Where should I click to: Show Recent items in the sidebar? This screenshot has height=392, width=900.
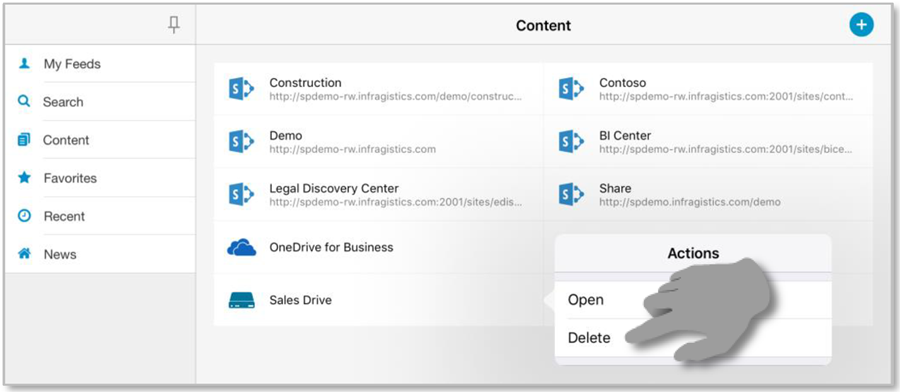tap(100, 216)
